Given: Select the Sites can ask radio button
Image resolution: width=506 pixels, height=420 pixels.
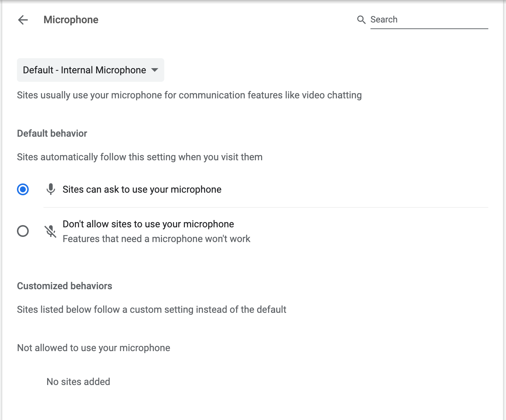Looking at the screenshot, I should [x=23, y=189].
